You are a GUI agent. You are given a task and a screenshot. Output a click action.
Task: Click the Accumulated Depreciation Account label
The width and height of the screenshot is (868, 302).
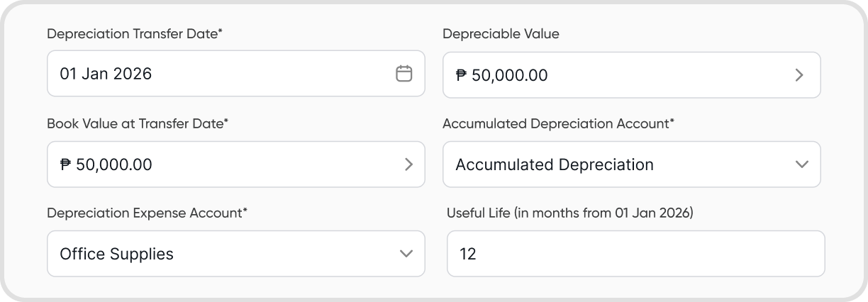click(x=558, y=123)
